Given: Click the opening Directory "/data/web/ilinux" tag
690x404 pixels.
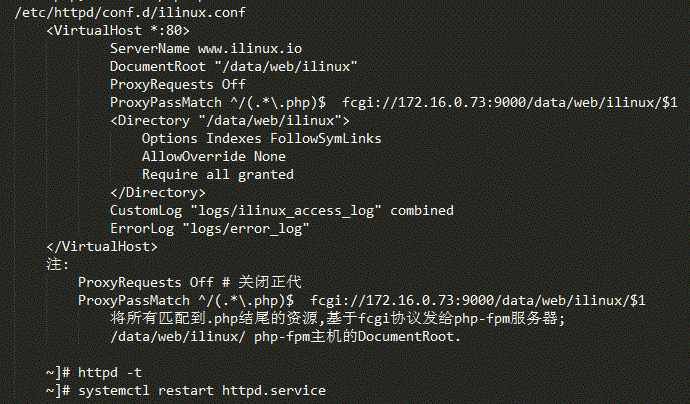Looking at the screenshot, I should tap(230, 121).
